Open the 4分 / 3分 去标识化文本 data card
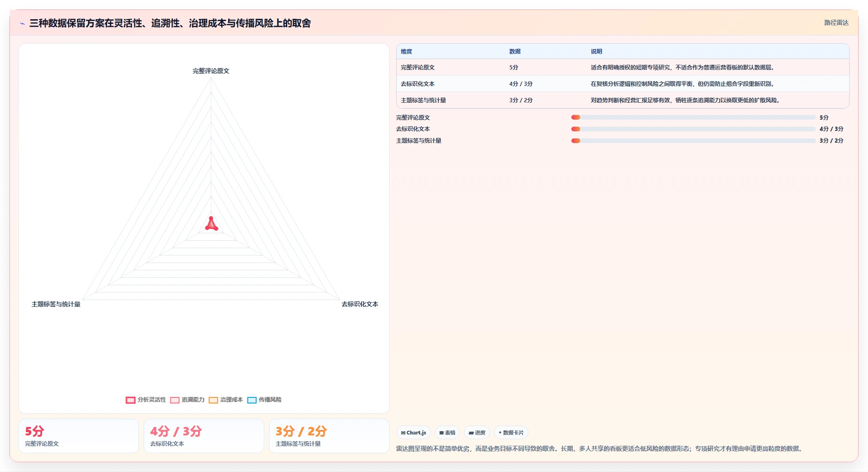This screenshot has width=868, height=472. 204,436
